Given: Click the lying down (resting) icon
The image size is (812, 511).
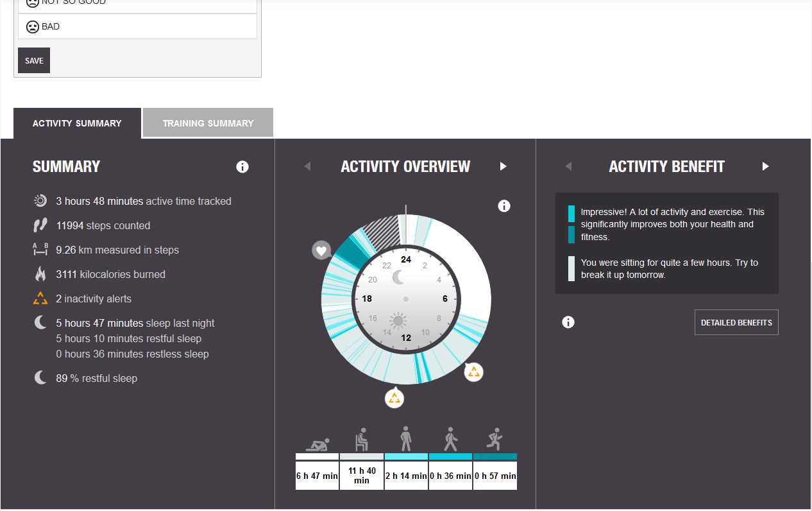Looking at the screenshot, I should (x=317, y=444).
